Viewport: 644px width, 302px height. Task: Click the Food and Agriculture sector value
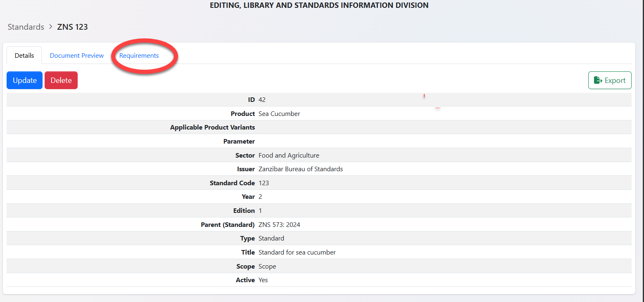pyautogui.click(x=289, y=156)
